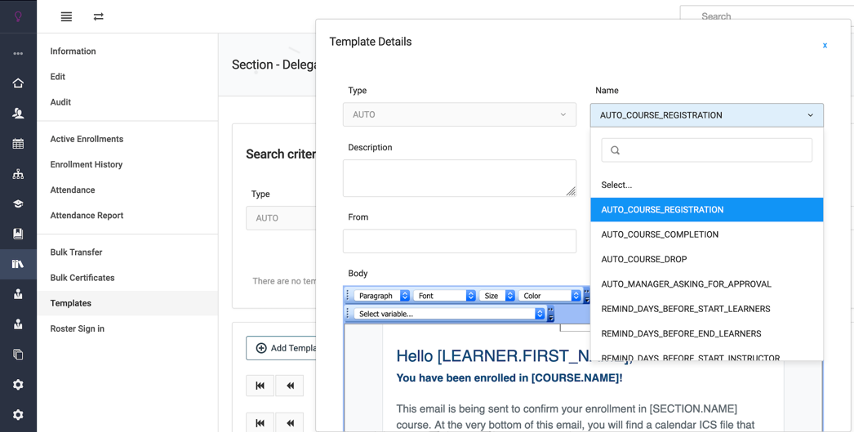
Task: Choose the Select... option in list
Action: 706,185
